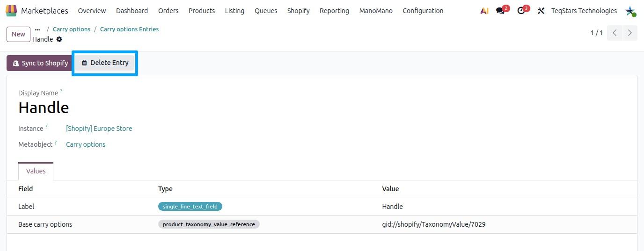Viewport: 644px width, 251px height.
Task: Click the Display Name help question mark
Action: click(61, 91)
